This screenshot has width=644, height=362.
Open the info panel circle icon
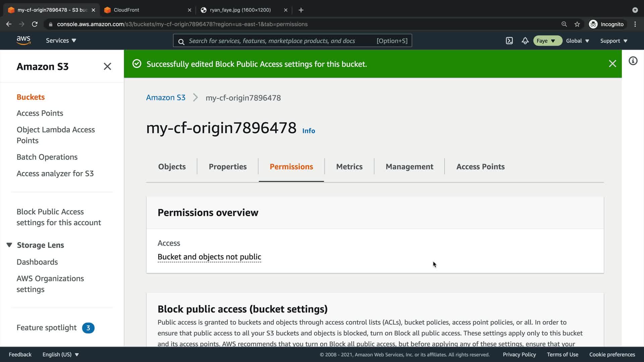tap(633, 61)
